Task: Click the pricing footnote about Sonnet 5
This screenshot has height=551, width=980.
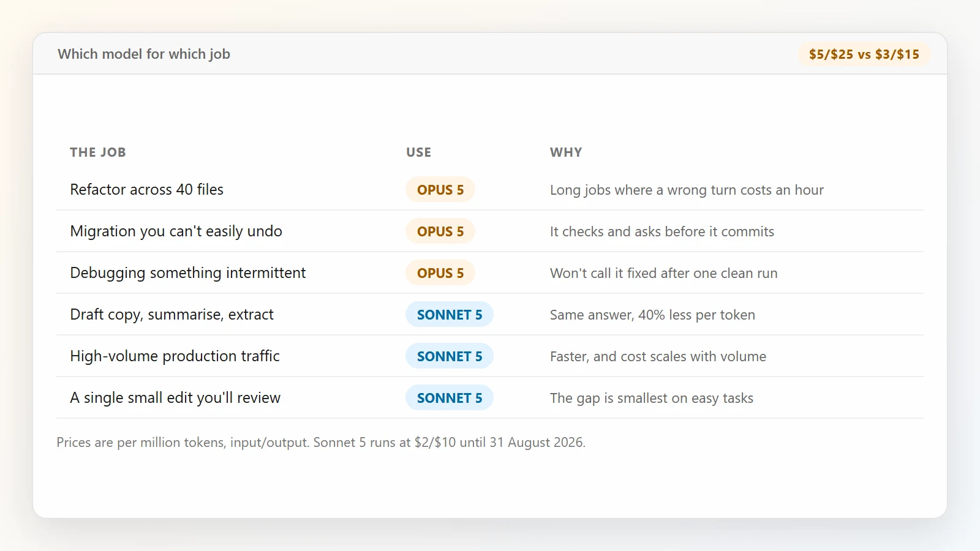Action: 321,442
